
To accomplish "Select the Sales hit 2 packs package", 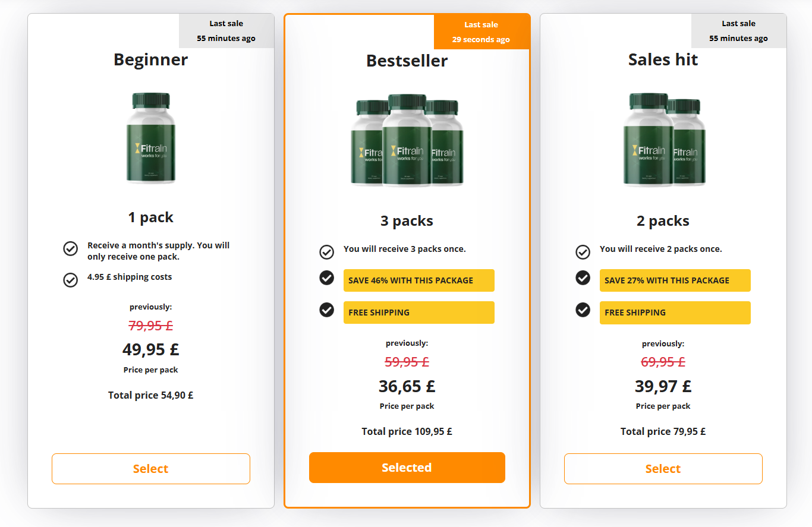I will 663,469.
